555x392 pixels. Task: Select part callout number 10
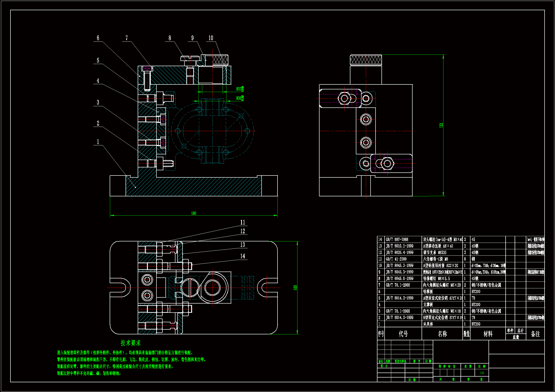(211, 38)
